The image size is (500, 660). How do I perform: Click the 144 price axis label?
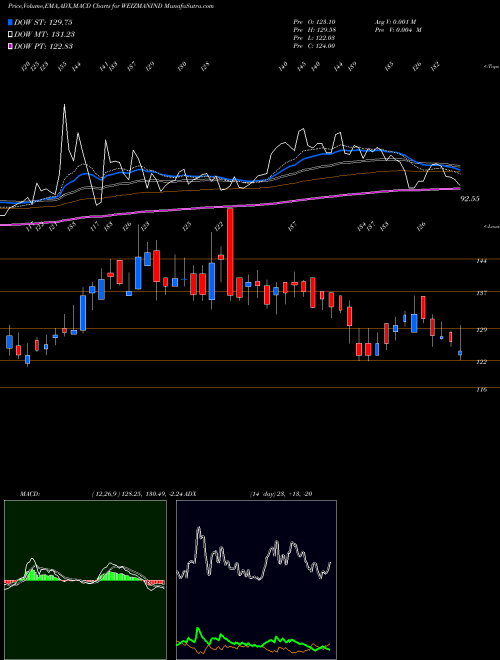[481, 261]
